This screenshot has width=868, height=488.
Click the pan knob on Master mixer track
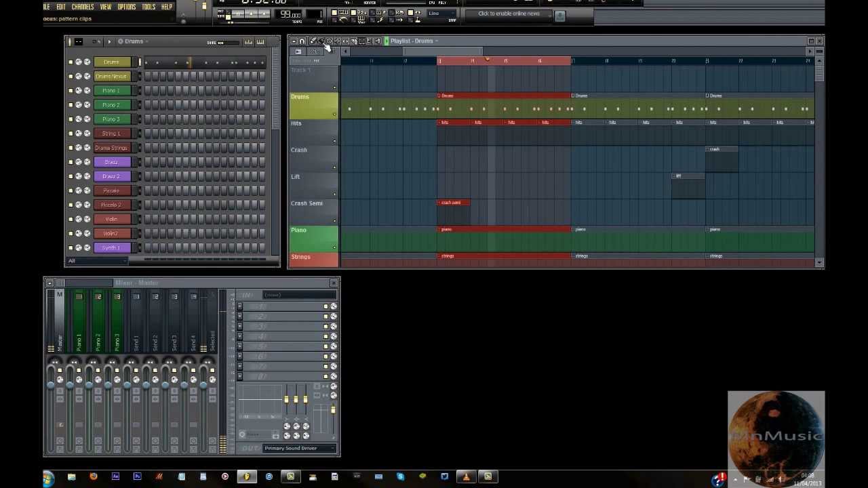60,380
